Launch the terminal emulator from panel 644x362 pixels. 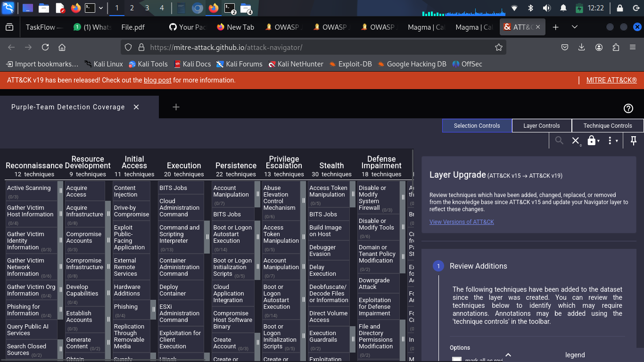tap(90, 8)
